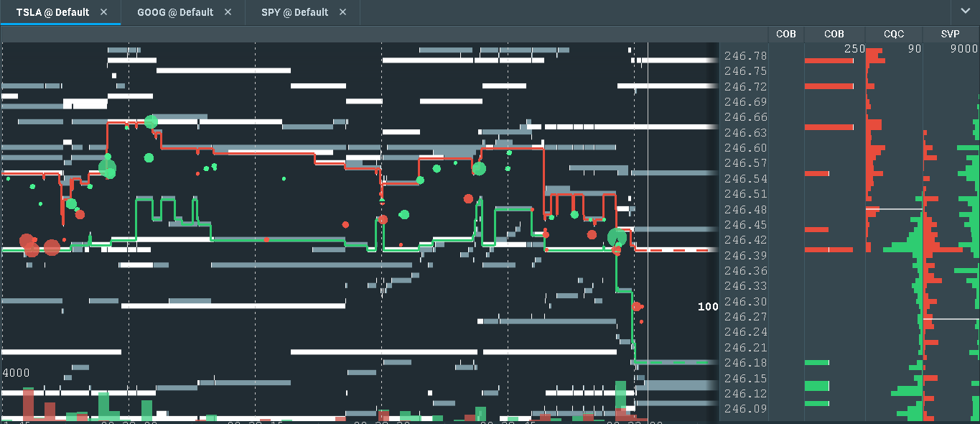The height and width of the screenshot is (424, 980).
Task: Click price level 246.18
Action: click(745, 363)
